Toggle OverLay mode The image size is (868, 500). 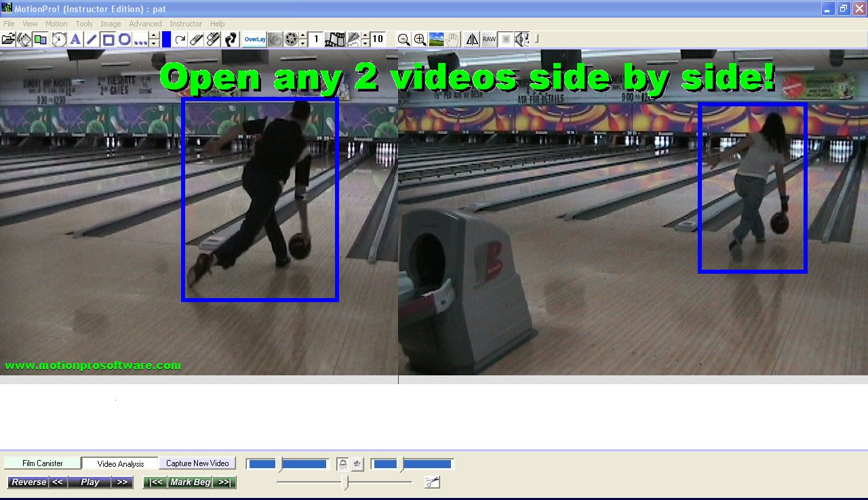click(254, 39)
